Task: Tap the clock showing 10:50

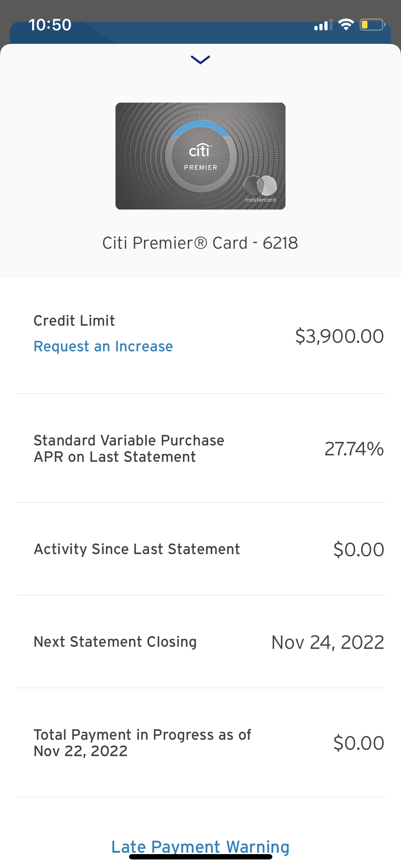Action: (x=49, y=24)
